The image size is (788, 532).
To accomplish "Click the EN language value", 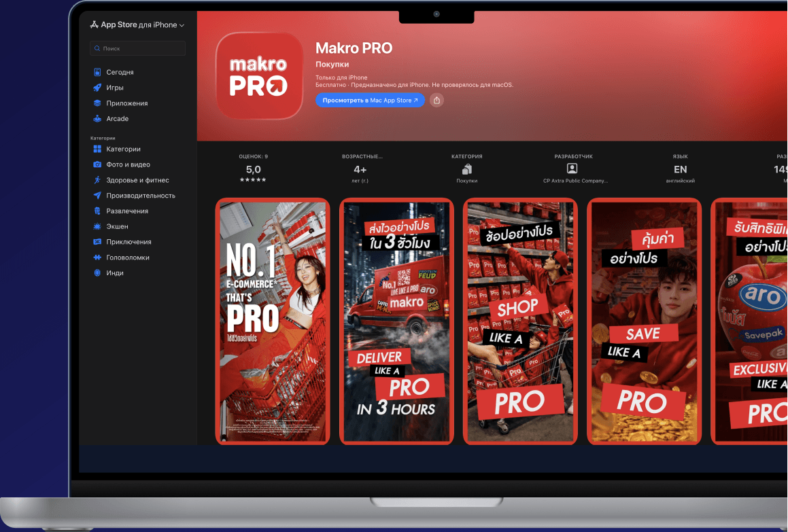I will pos(681,169).
